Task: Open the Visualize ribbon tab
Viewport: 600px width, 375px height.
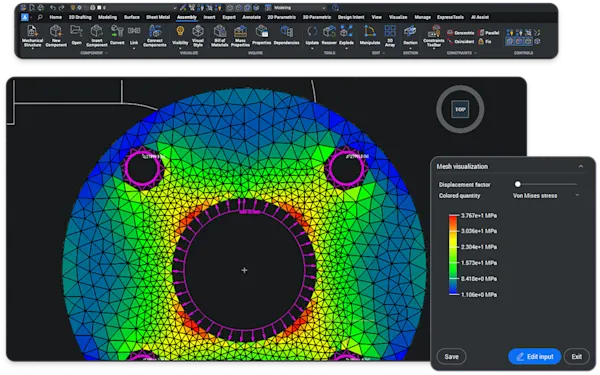Action: [x=398, y=17]
